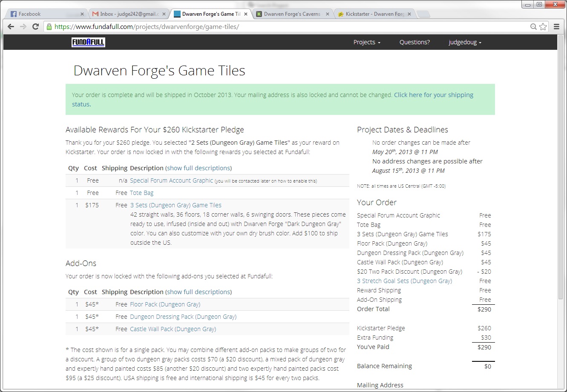
Task: Open the Projects dropdown menu
Action: click(367, 42)
